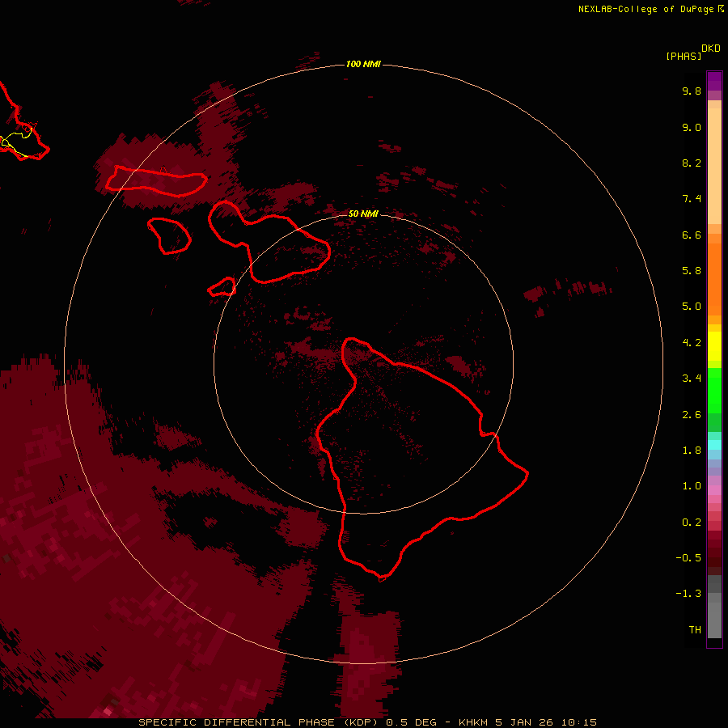This screenshot has width=728, height=728.
Task: Pick the bright green color bar section
Action: point(714,390)
